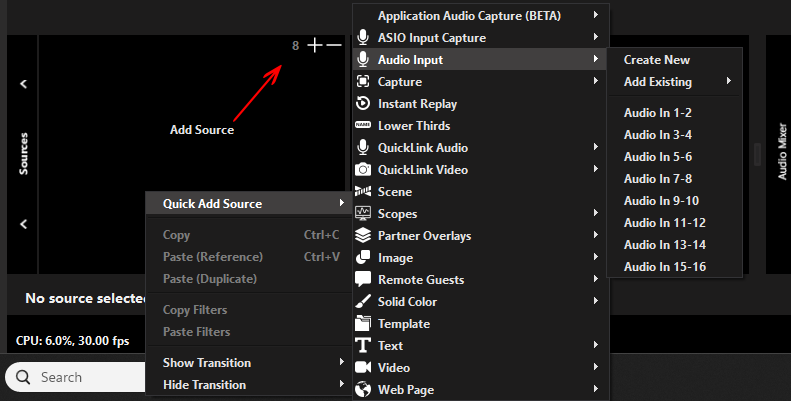Expand the Hide Transition submenu arrow
791x401 pixels.
point(342,384)
